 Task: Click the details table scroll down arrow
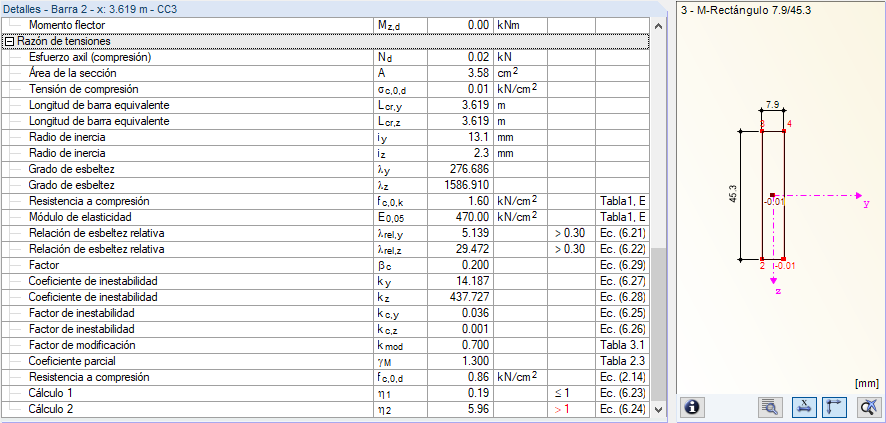[658, 409]
